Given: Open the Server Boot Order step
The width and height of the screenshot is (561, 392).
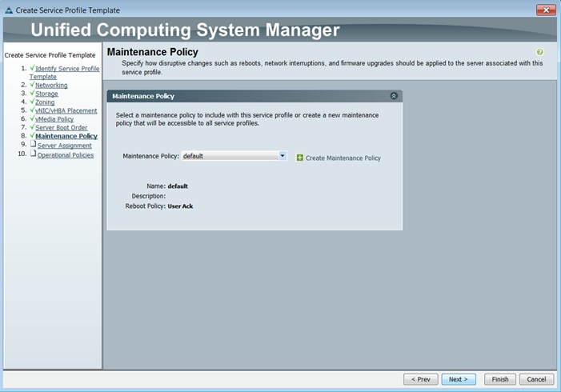Looking at the screenshot, I should click(x=61, y=128).
